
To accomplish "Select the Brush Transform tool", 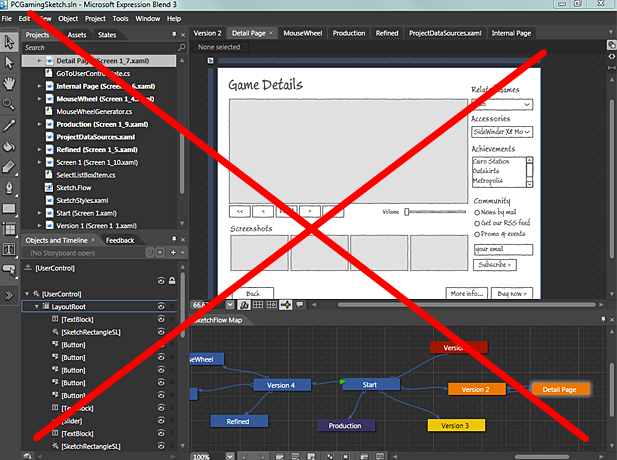I will (9, 166).
